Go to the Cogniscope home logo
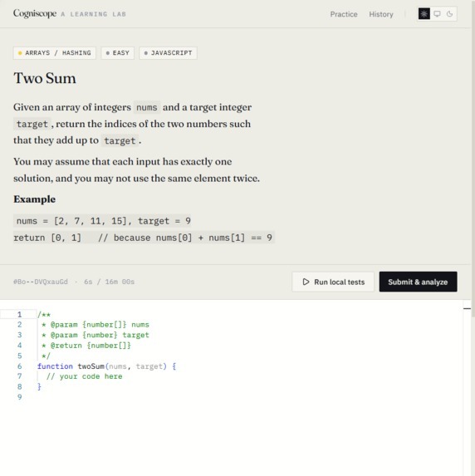 pos(35,13)
